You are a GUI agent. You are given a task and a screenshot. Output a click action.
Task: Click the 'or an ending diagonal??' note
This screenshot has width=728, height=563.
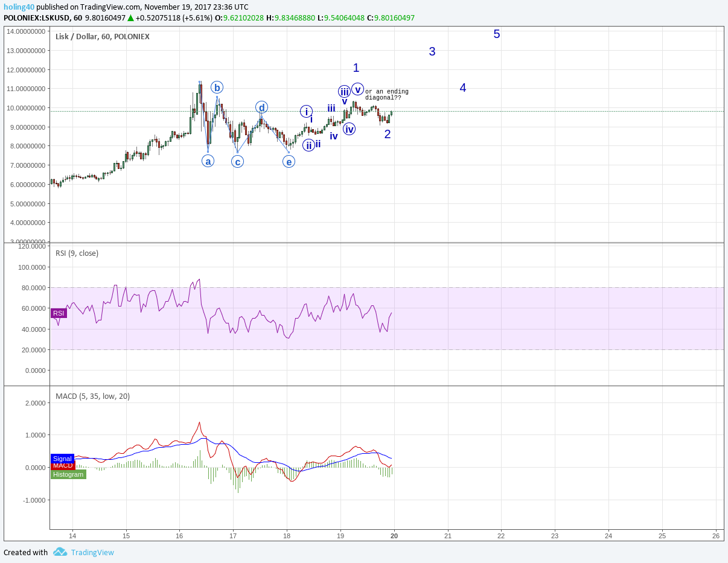click(387, 95)
